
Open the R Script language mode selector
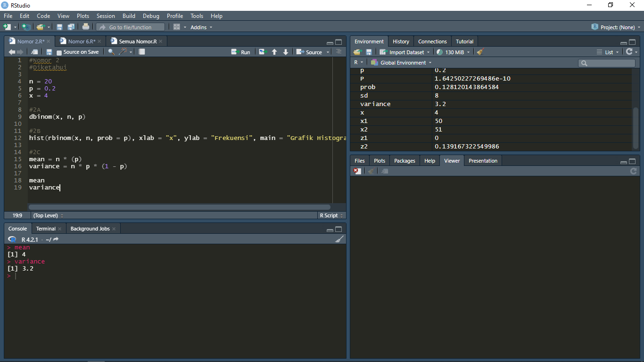pyautogui.click(x=330, y=215)
